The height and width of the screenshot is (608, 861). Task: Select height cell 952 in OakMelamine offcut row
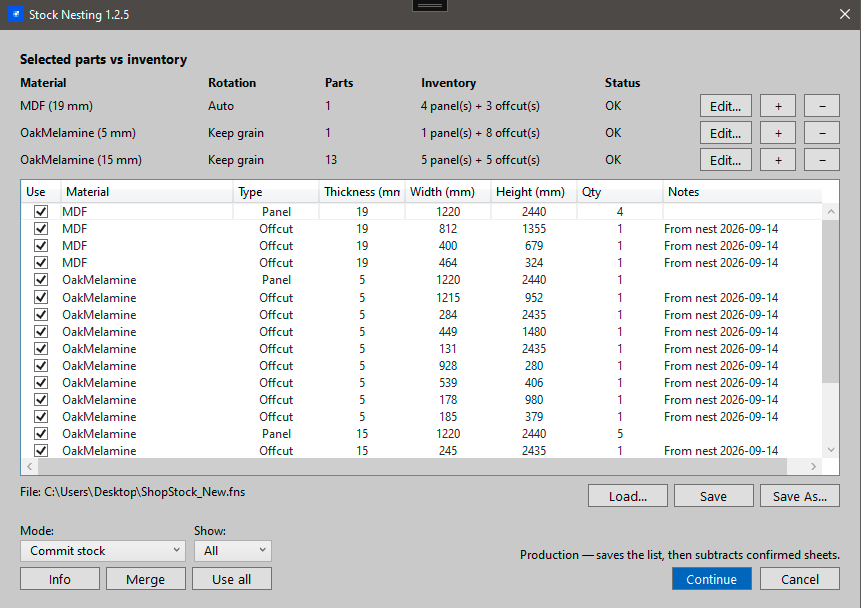pyautogui.click(x=534, y=297)
